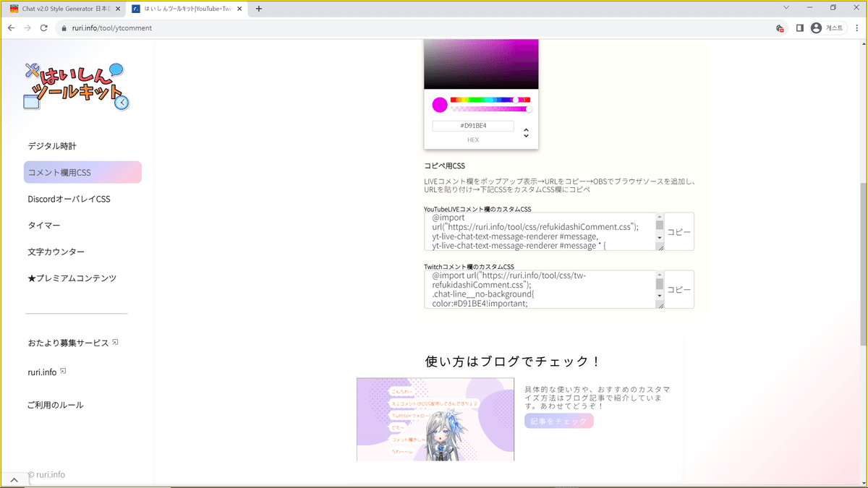Click the コピペ用CSS heading text
Viewport: 868px width, 488px height.
click(445, 166)
